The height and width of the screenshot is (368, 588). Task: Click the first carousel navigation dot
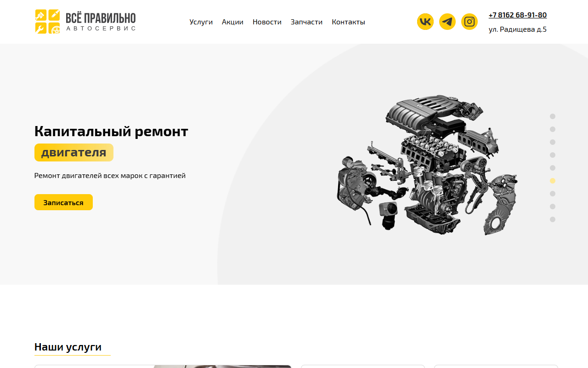[x=553, y=116]
